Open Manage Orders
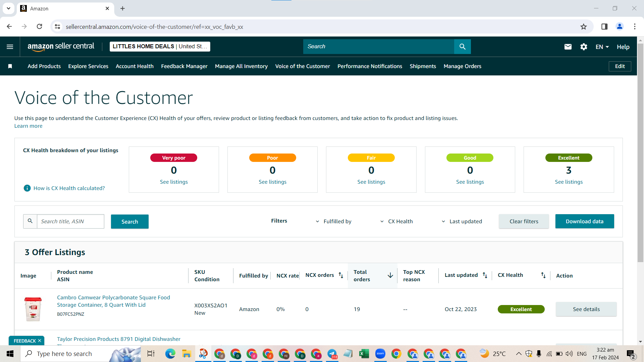 (462, 66)
